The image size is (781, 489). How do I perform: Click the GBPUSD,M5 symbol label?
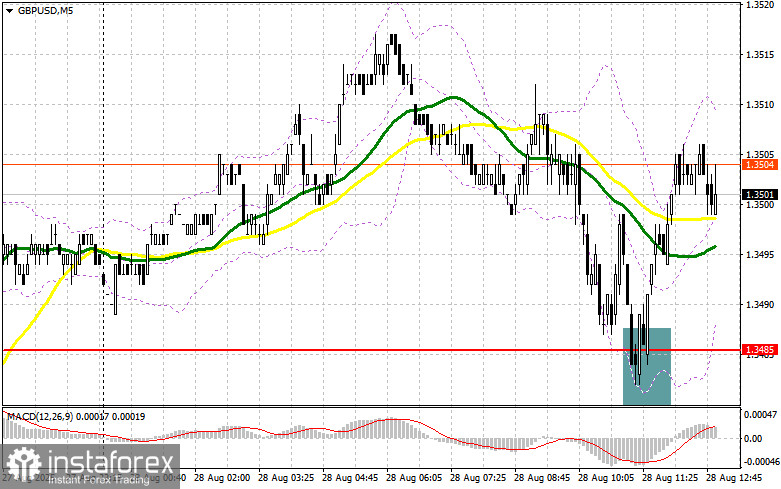point(45,10)
